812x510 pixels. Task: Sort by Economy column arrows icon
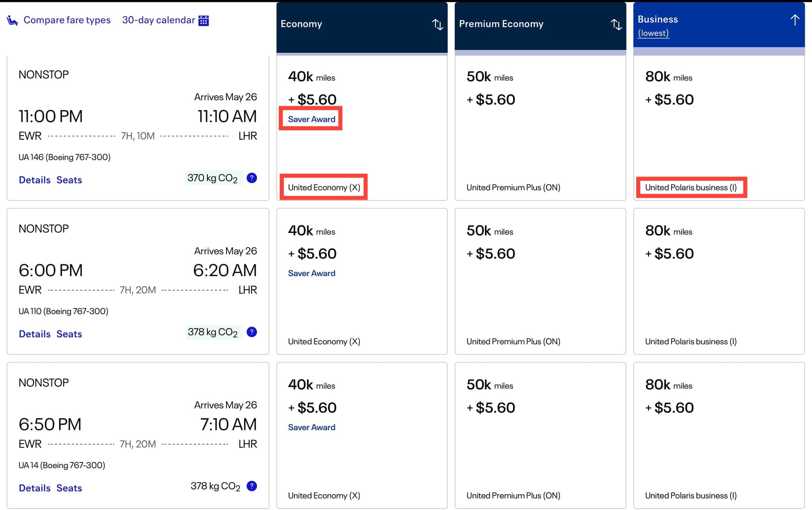pos(437,24)
